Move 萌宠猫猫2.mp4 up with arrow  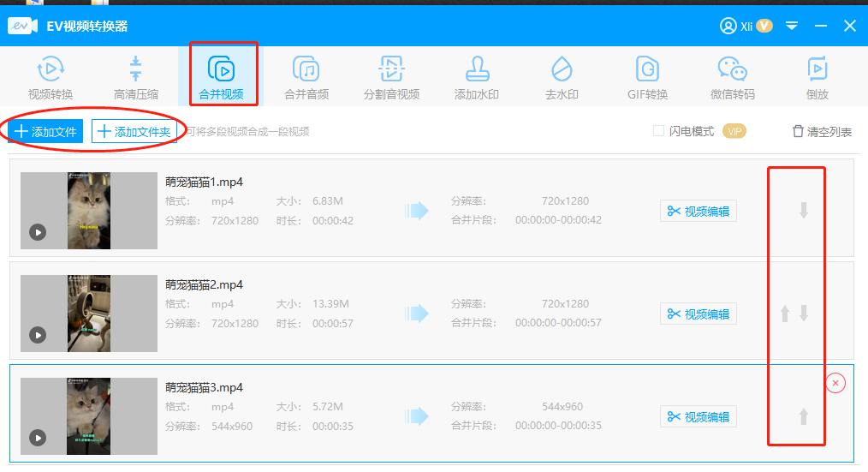coord(784,314)
